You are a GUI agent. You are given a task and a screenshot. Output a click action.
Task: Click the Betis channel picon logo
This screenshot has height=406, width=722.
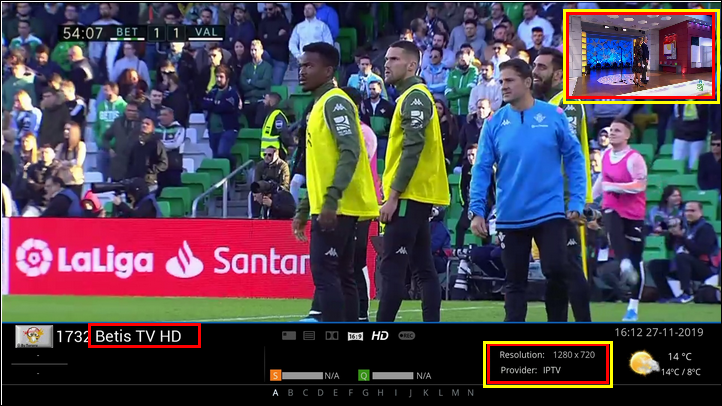pos(34,336)
